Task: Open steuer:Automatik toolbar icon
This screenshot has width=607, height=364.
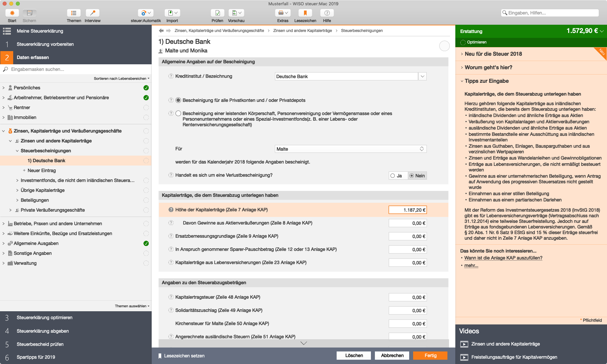Action: [x=145, y=13]
